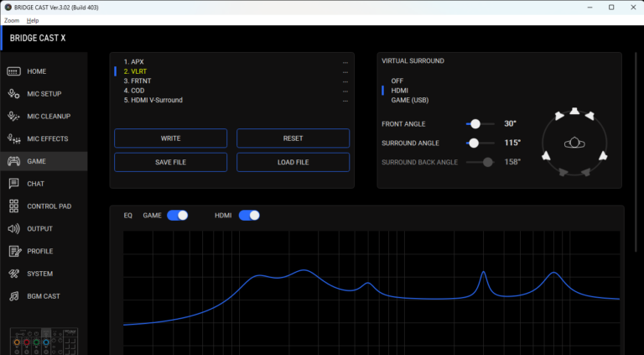644x355 pixels.
Task: Click the WRITE button
Action: click(170, 138)
